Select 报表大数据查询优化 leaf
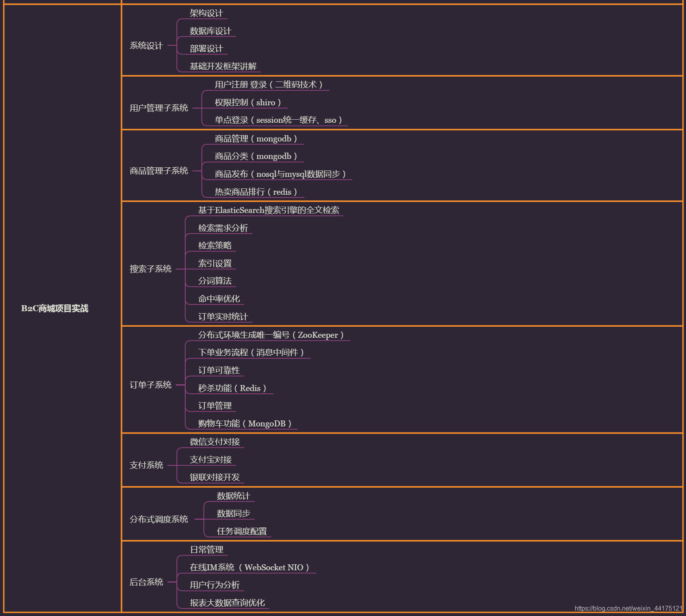Image resolution: width=686 pixels, height=616 pixels. click(227, 603)
